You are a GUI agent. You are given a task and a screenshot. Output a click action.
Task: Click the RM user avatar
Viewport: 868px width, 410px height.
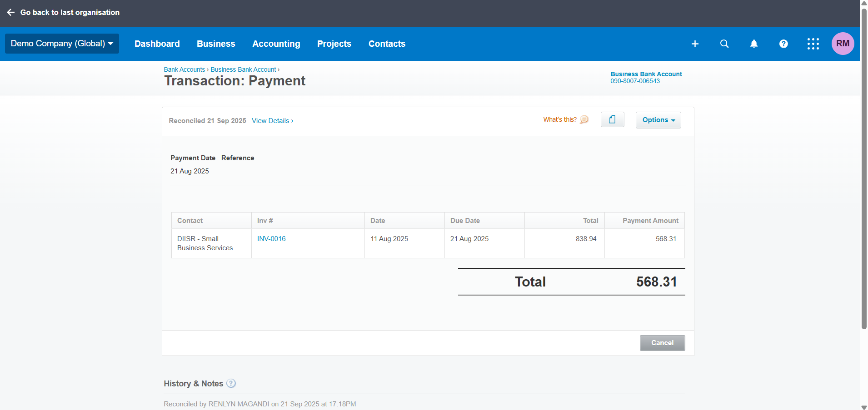(x=843, y=44)
